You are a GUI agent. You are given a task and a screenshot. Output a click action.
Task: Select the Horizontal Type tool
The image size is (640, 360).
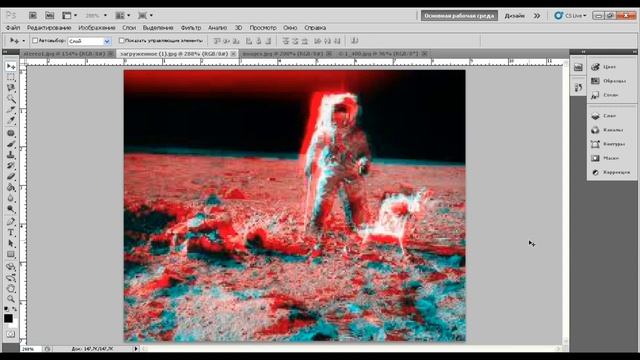[11, 233]
